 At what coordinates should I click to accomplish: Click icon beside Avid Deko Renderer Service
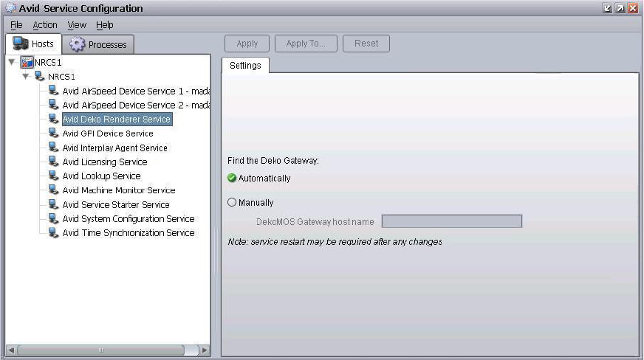pyautogui.click(x=53, y=119)
